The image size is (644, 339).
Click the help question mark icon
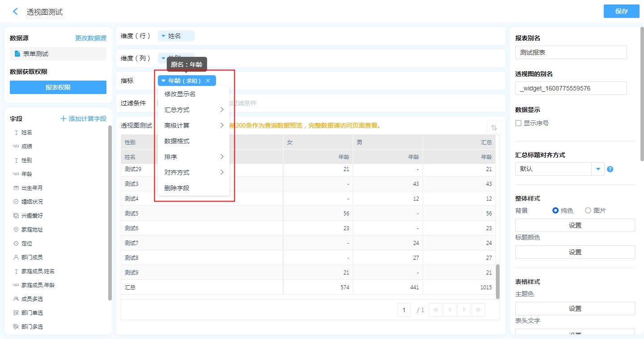(x=610, y=169)
